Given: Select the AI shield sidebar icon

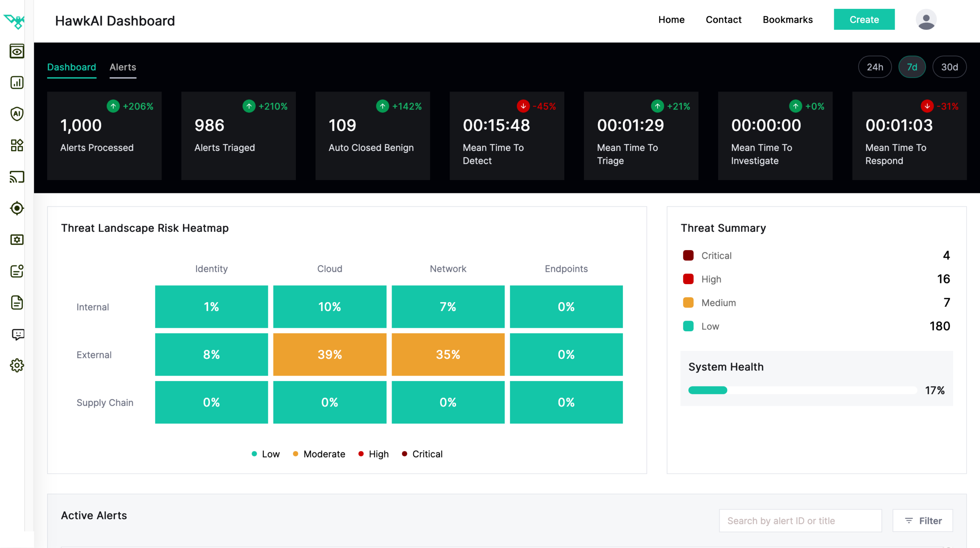Looking at the screenshot, I should [x=17, y=114].
